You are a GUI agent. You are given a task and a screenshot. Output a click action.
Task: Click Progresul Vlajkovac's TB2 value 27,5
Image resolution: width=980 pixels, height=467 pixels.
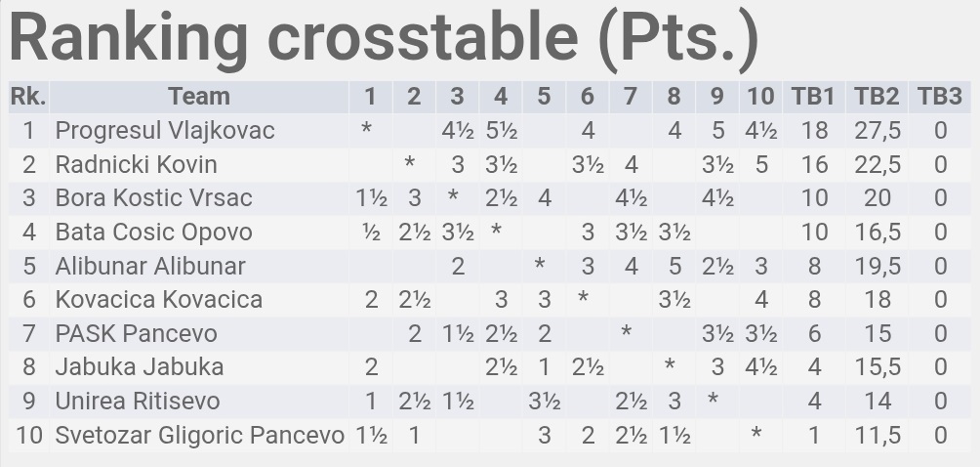(x=877, y=131)
